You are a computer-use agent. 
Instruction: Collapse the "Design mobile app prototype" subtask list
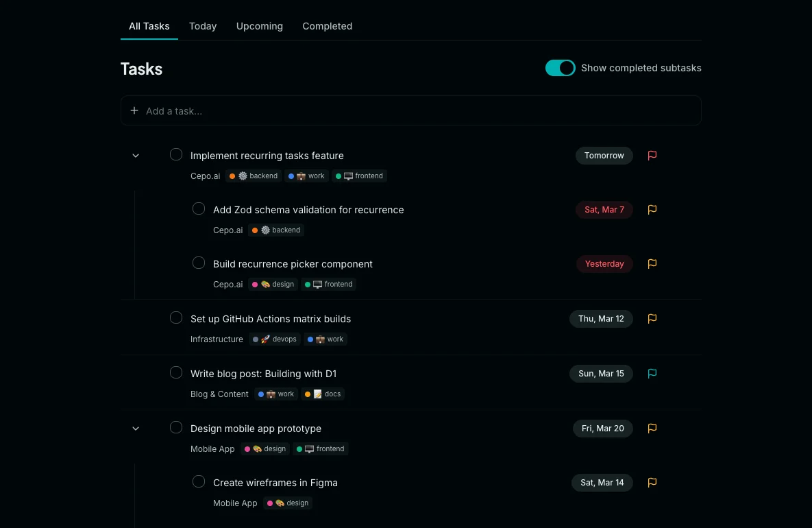135,428
